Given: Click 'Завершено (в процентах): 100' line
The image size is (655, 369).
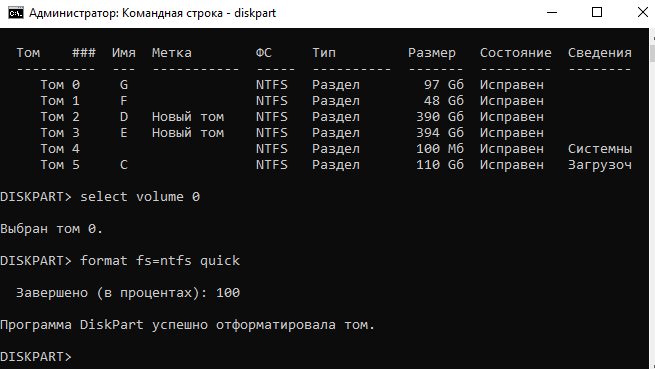Looking at the screenshot, I should [x=128, y=293].
